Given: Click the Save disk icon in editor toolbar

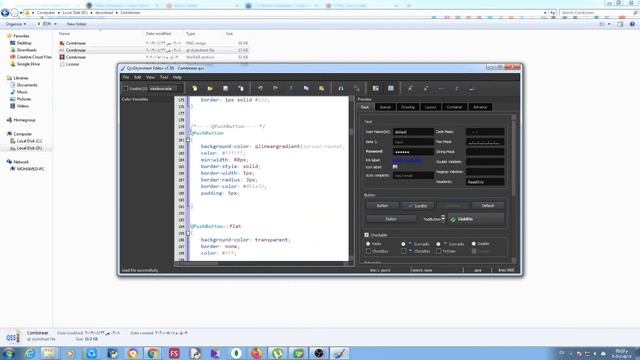Looking at the screenshot, I should pyautogui.click(x=225, y=88).
